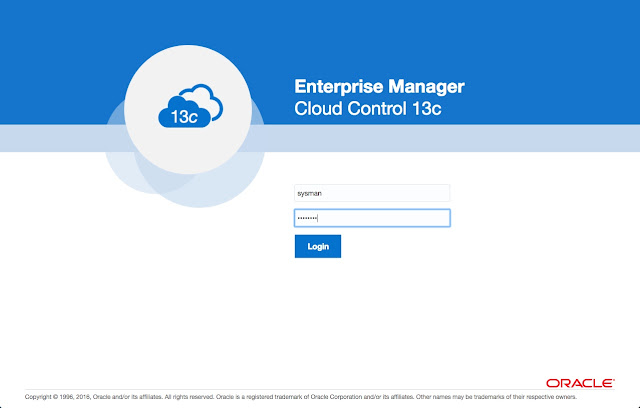Click the Enterprise Manager heading text
The width and height of the screenshot is (640, 408).
[379, 86]
